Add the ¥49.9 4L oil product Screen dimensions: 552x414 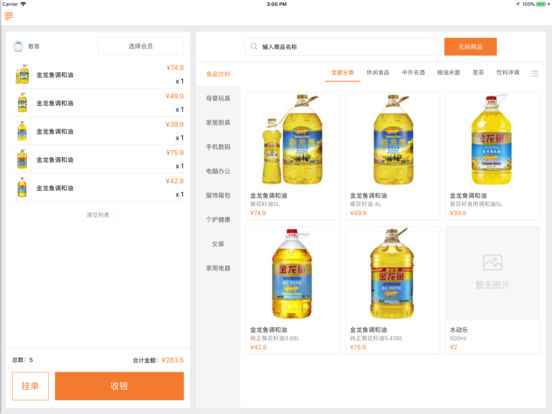(393, 156)
